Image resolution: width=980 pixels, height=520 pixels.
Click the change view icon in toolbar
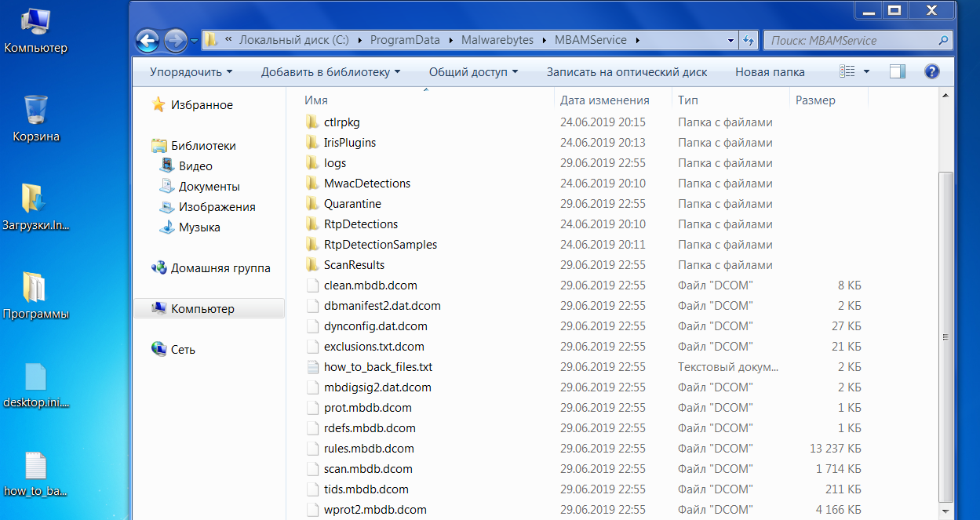pyautogui.click(x=847, y=72)
